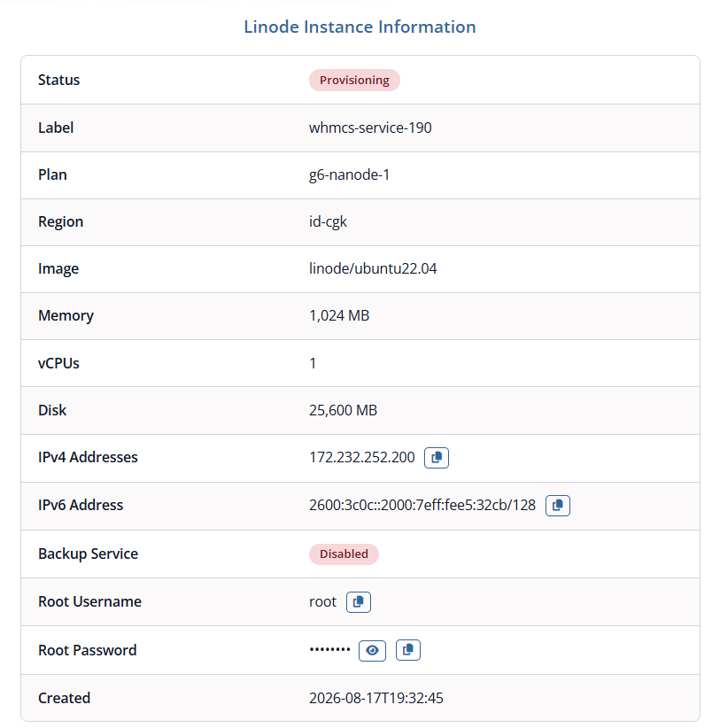This screenshot has height=728, width=712.
Task: Click the id-cgk region value
Action: pyautogui.click(x=329, y=222)
